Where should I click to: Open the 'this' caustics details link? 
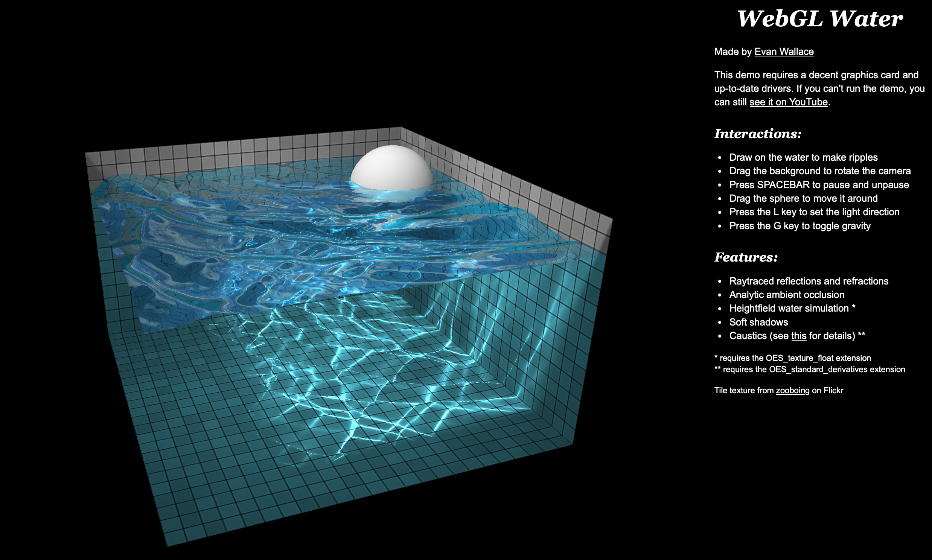[x=798, y=336]
